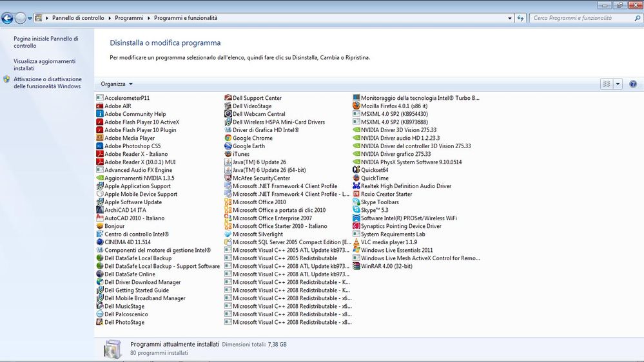This screenshot has height=362, width=644.
Task: Open the Organizza dropdown menu
Action: point(117,84)
